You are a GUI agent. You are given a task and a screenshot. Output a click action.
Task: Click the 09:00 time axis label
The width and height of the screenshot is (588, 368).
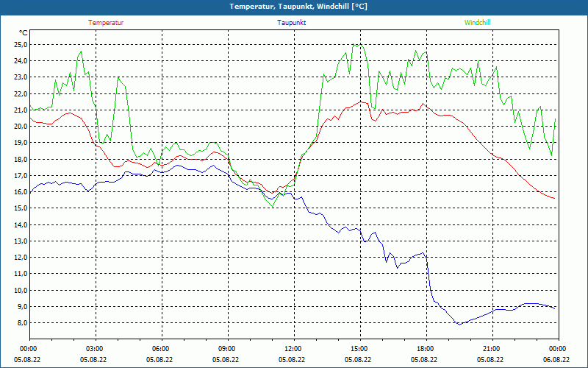pyautogui.click(x=228, y=349)
